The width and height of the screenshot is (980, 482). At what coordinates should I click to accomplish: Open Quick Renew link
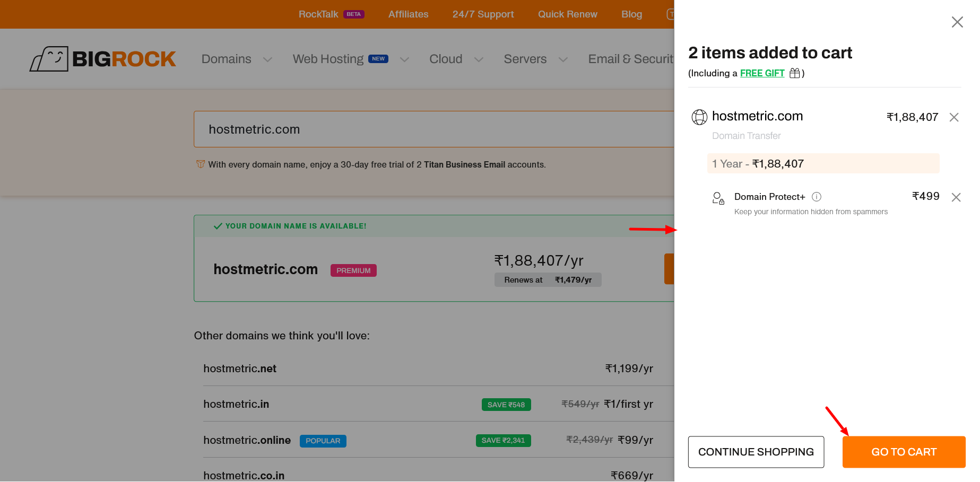567,14
